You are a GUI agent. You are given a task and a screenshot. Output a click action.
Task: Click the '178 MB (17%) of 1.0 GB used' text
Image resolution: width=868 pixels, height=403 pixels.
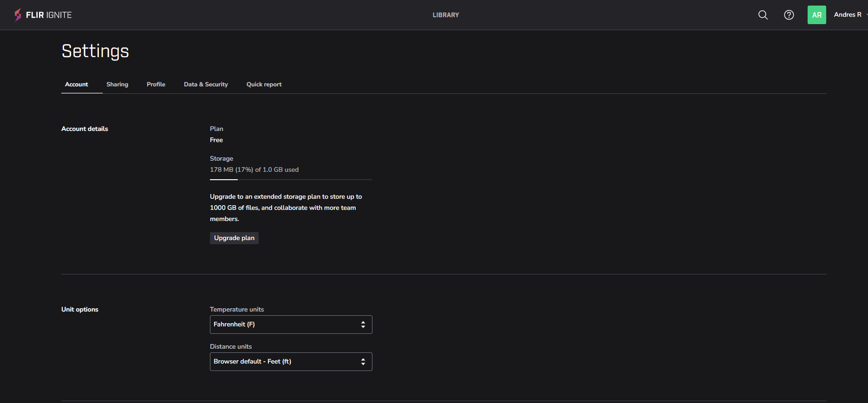pyautogui.click(x=255, y=169)
